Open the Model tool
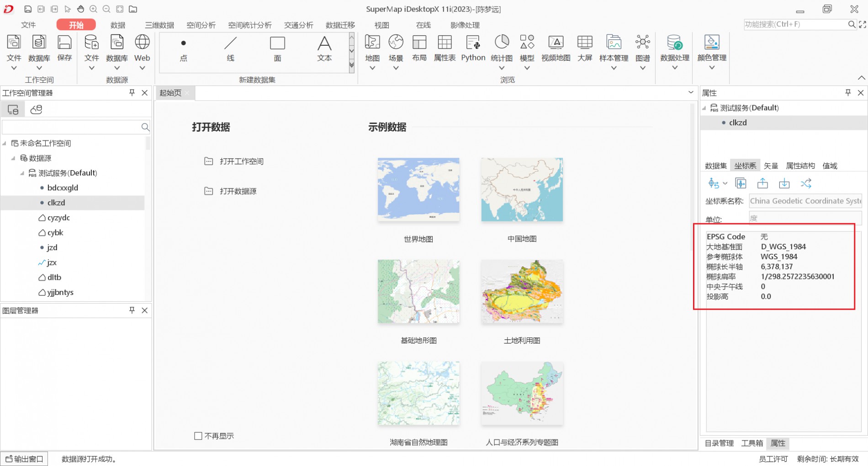This screenshot has height=466, width=868. [x=527, y=48]
